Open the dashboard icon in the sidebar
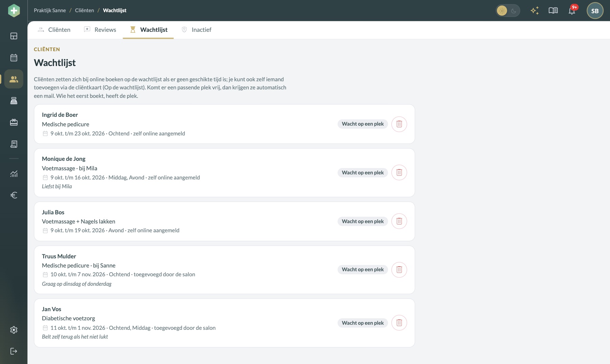This screenshot has height=364, width=610. coord(14,36)
